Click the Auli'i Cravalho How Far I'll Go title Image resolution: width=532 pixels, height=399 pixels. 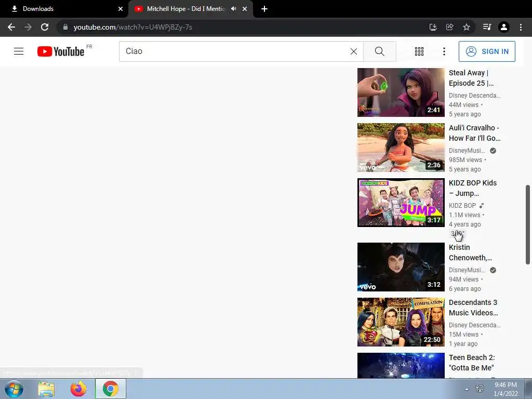pyautogui.click(x=474, y=133)
